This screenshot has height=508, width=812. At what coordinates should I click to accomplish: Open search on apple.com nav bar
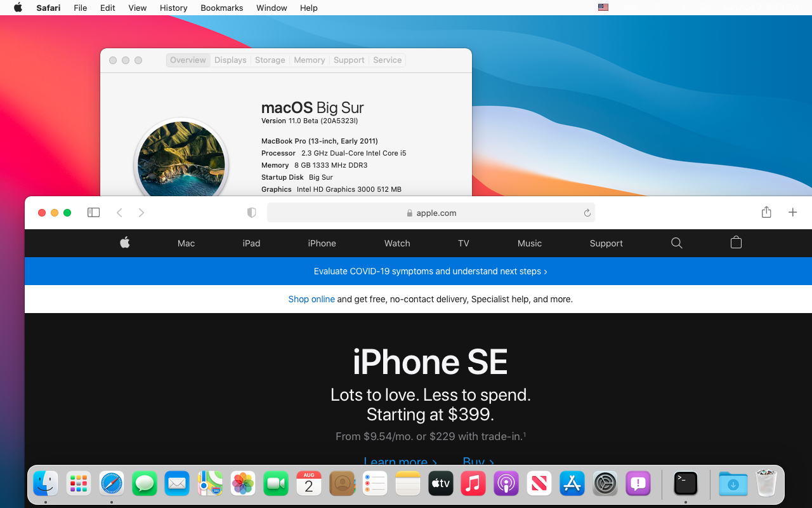pos(677,243)
